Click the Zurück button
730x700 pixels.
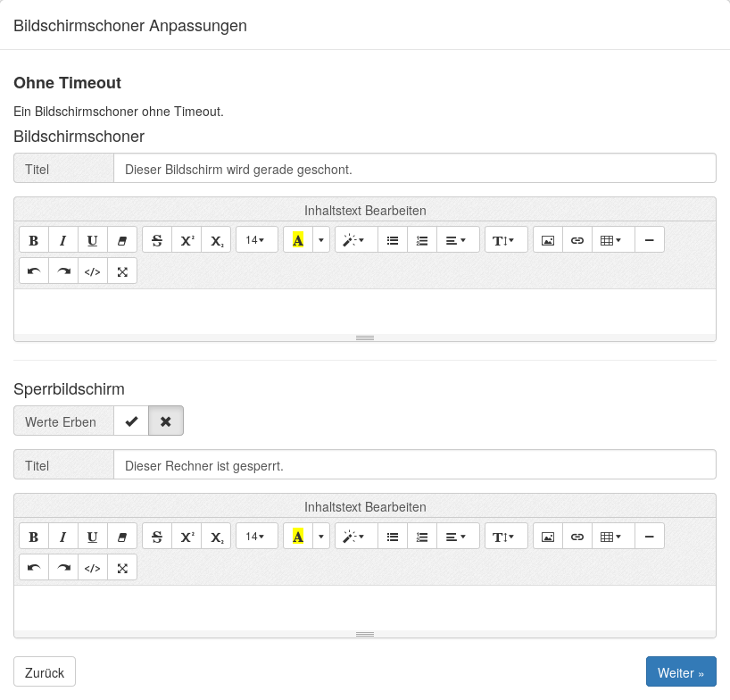(45, 672)
